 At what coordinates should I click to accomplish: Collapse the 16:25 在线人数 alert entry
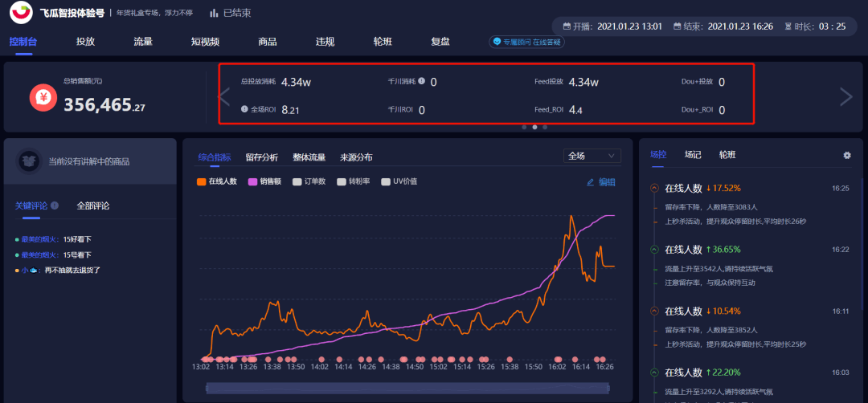click(x=654, y=188)
